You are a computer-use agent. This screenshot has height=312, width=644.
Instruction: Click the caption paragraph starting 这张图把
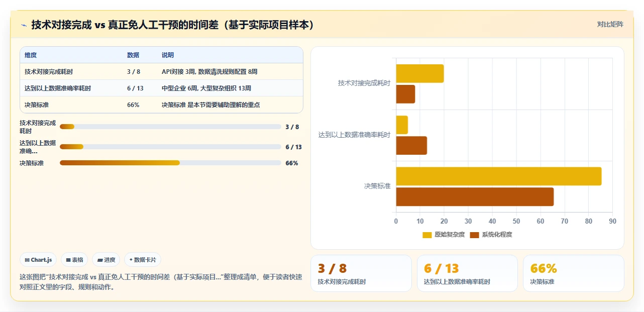pos(161,282)
